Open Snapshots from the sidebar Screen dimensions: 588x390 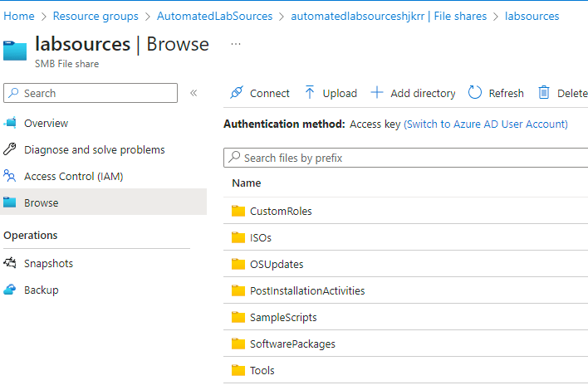click(48, 263)
